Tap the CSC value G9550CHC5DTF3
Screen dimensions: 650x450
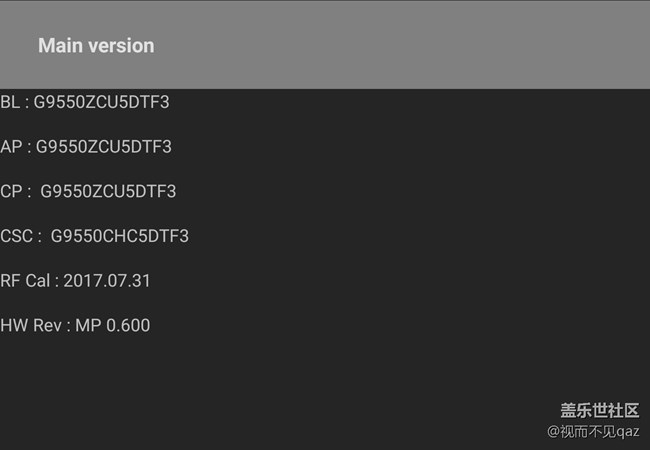119,236
